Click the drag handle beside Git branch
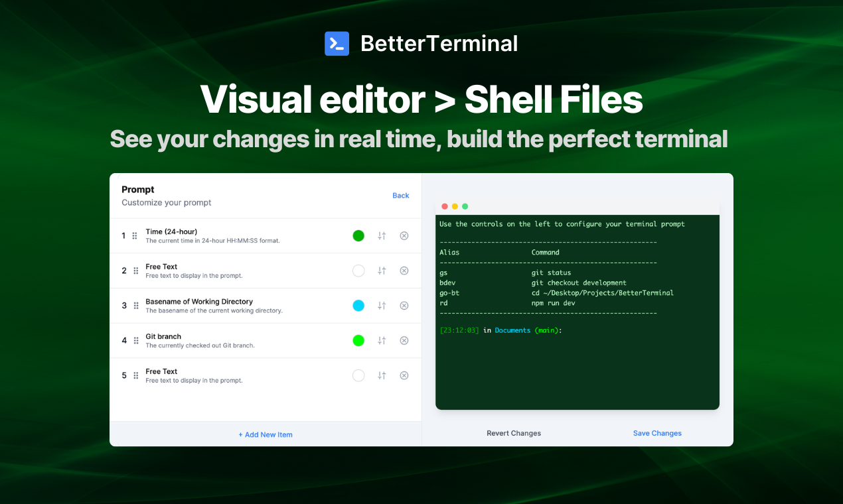Viewport: 843px width, 504px height. click(135, 341)
